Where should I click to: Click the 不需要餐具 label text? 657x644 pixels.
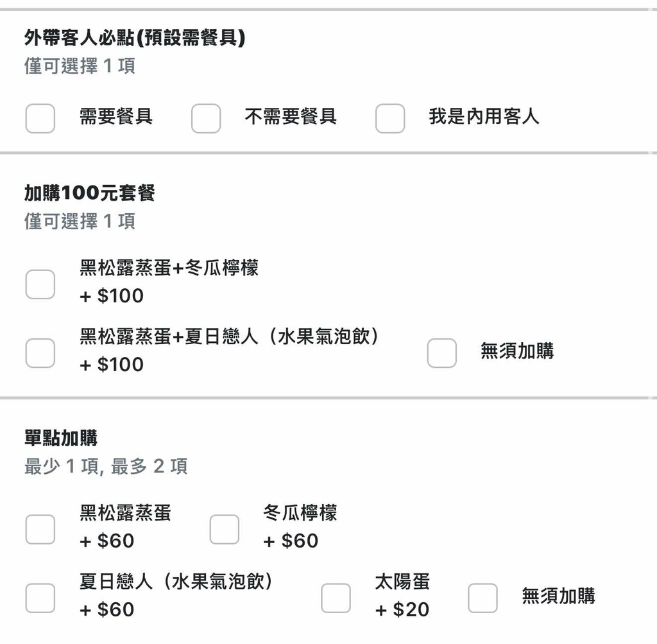[291, 116]
